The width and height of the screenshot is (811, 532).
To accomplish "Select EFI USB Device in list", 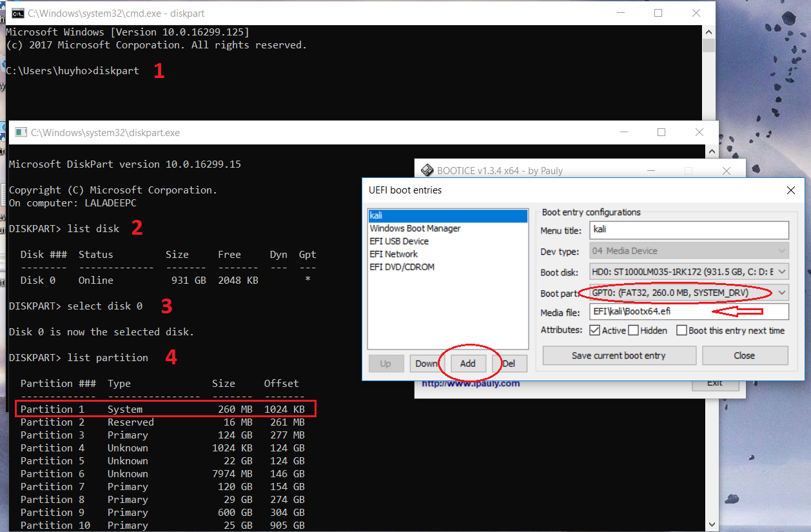I will click(399, 241).
